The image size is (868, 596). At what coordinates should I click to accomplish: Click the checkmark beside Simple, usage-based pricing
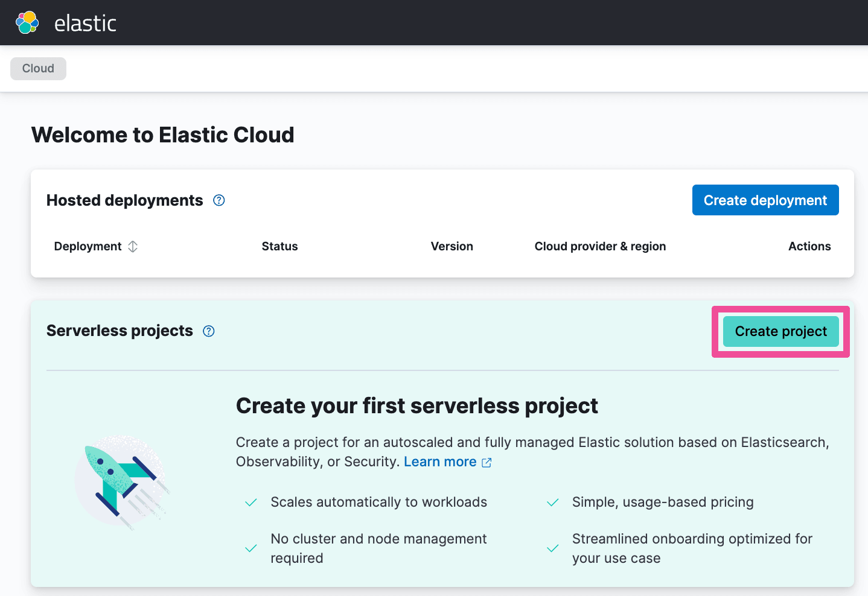coord(552,502)
